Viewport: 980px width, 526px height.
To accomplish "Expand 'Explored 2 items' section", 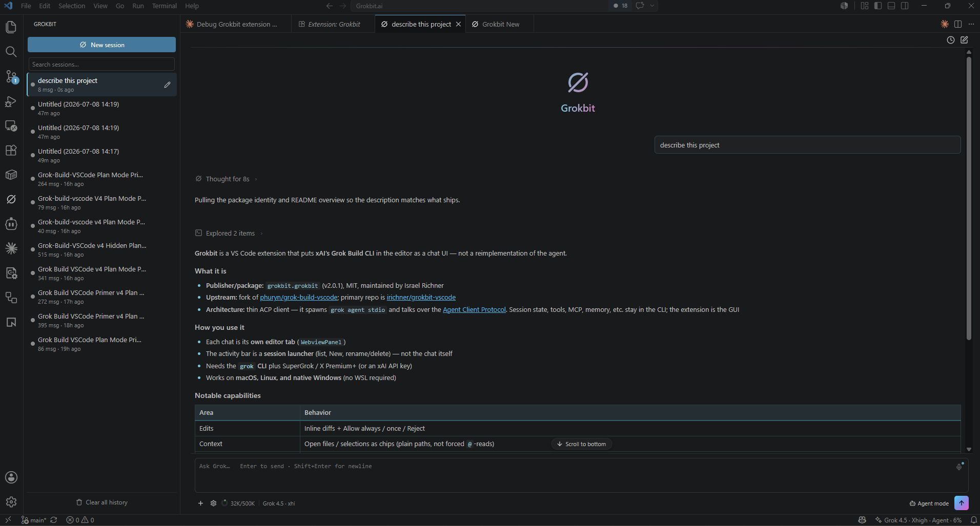I will (x=229, y=233).
